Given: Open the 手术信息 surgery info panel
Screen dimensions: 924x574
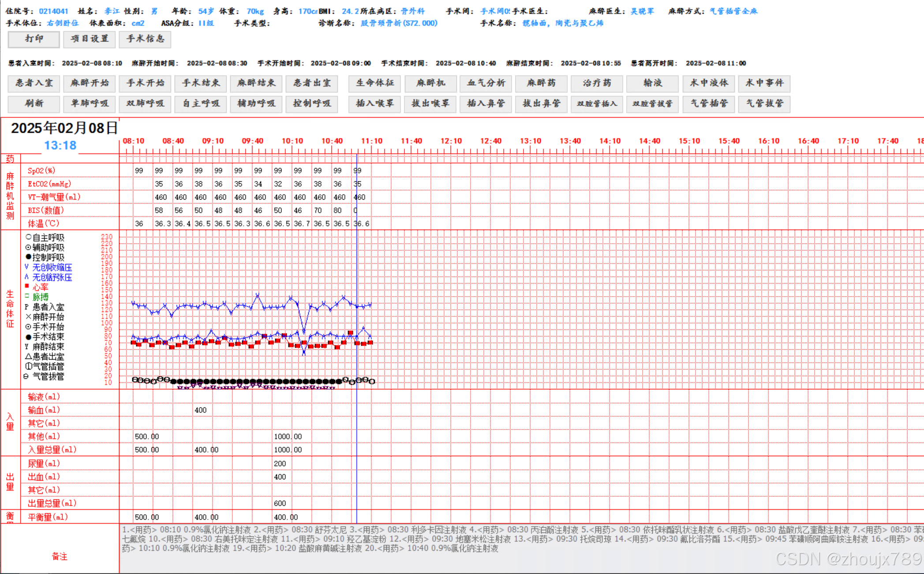Looking at the screenshot, I should [x=146, y=39].
